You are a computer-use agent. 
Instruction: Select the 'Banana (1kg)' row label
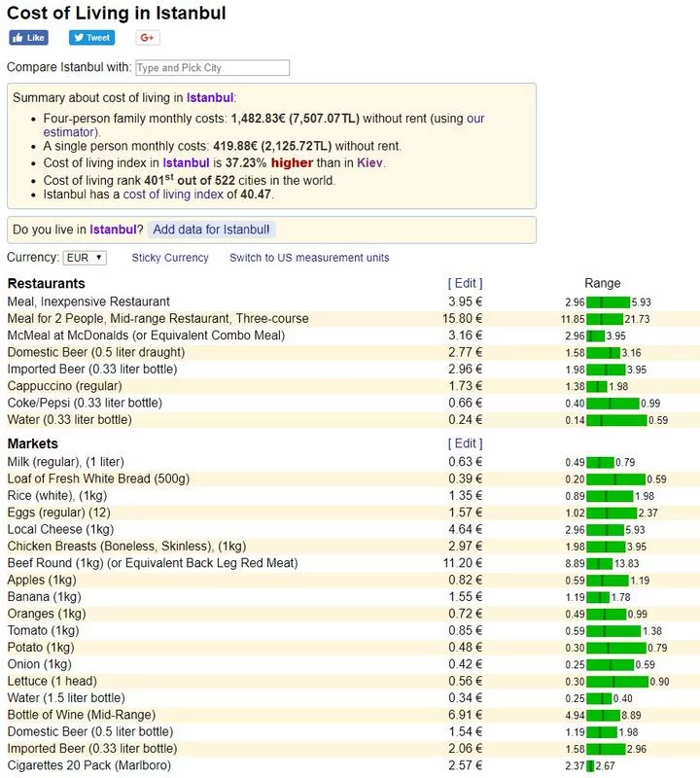[44, 597]
